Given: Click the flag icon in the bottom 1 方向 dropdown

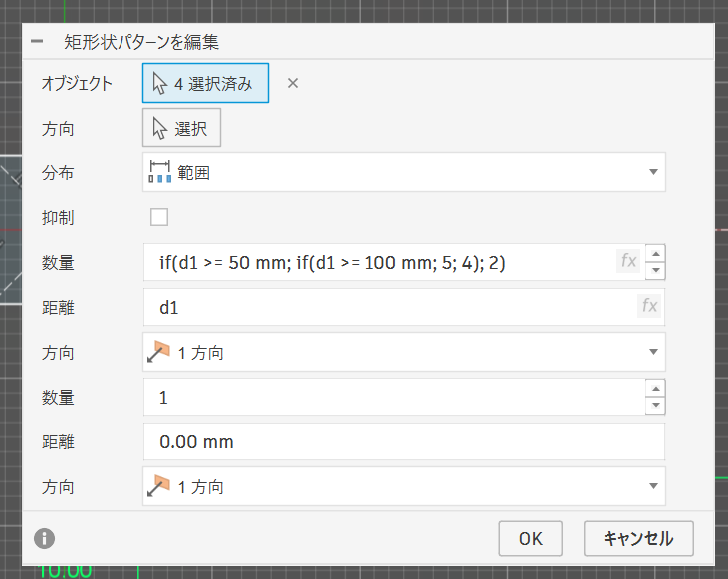Looking at the screenshot, I should coord(158,486).
